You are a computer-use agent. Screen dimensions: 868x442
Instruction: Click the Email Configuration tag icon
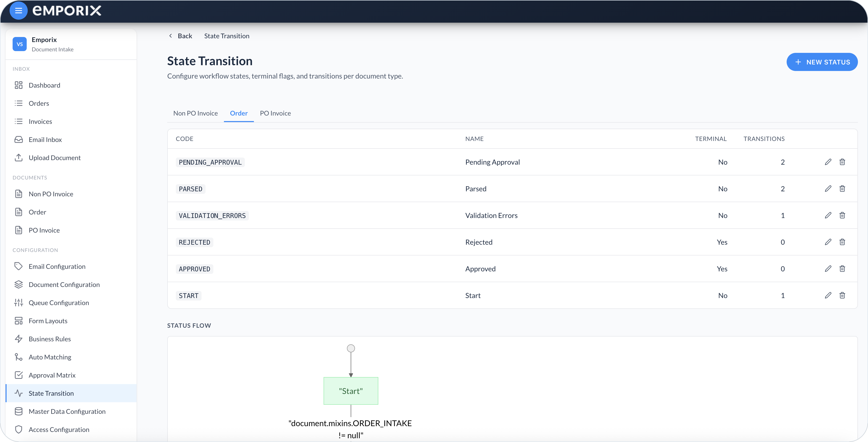19,266
